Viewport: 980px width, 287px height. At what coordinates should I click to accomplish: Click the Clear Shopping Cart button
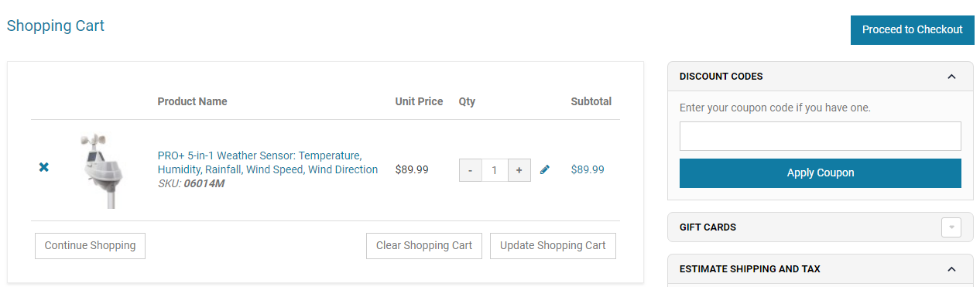point(424,246)
